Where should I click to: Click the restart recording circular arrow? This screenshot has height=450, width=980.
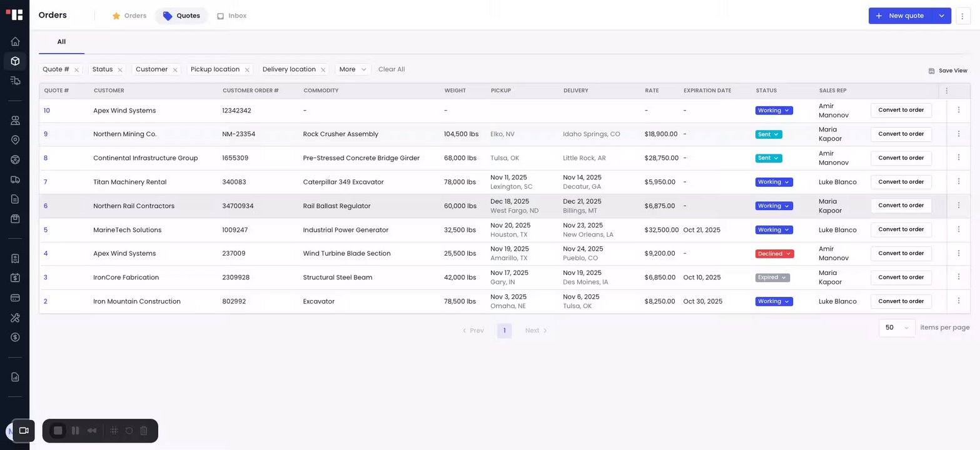tap(129, 431)
